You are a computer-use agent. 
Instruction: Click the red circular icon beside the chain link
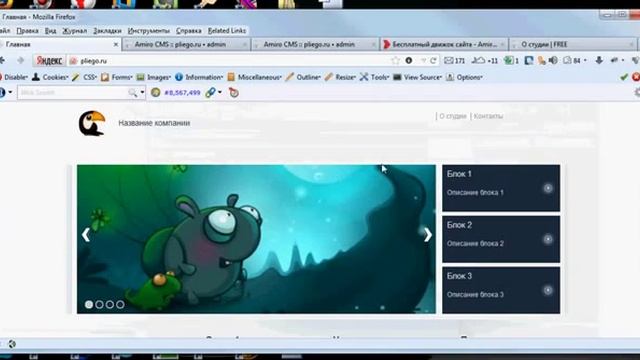[233, 93]
